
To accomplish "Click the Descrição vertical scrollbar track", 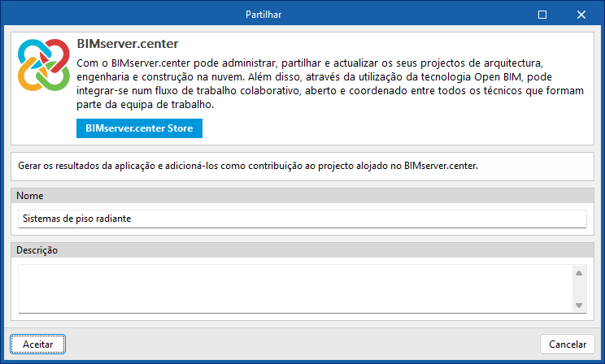I will (579, 289).
